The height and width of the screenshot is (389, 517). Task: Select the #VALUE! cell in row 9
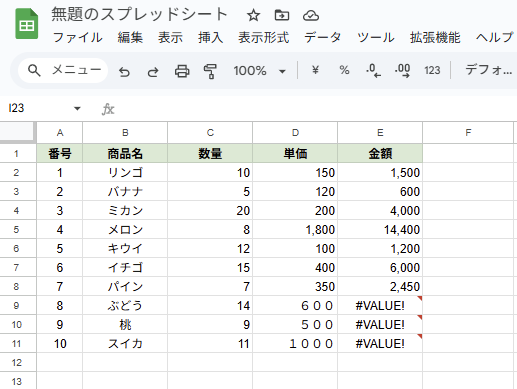380,305
